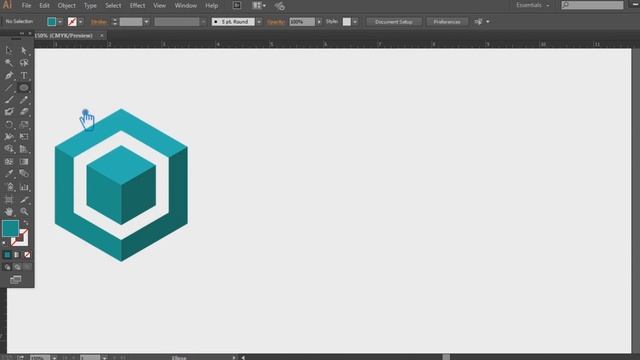The height and width of the screenshot is (360, 640).
Task: Select the Perspective Grid tool
Action: coord(24,149)
